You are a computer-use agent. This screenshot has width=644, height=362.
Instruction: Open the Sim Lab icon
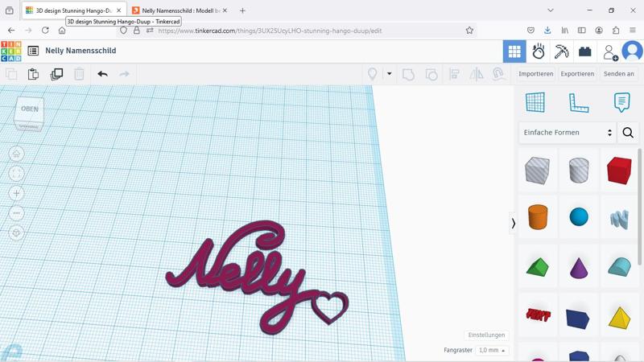tap(539, 51)
